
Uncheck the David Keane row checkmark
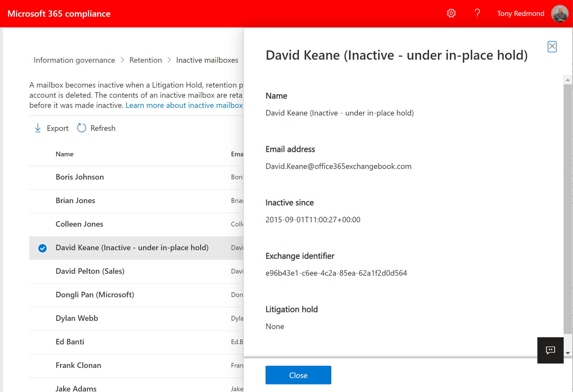coord(42,248)
